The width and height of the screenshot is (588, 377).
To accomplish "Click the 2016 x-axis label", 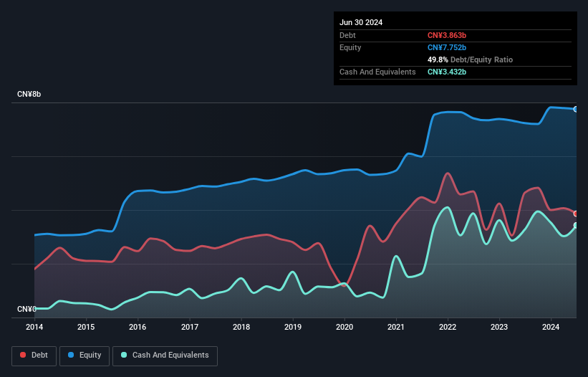I will (138, 327).
